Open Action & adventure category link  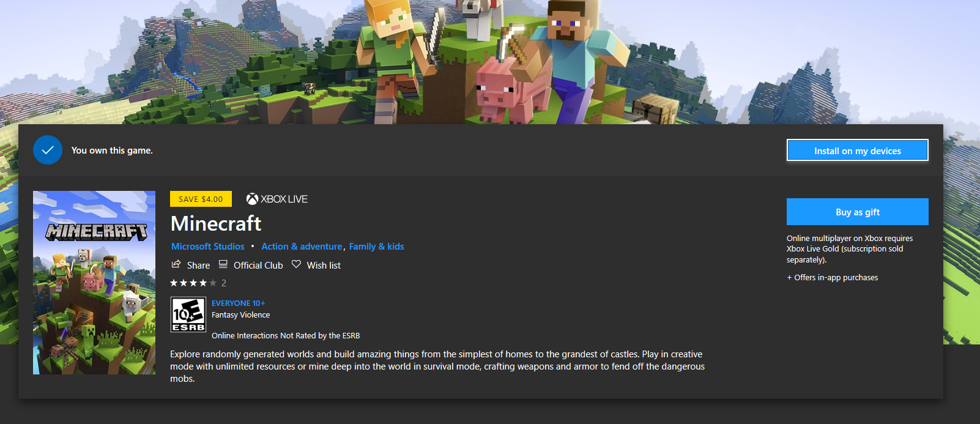302,247
